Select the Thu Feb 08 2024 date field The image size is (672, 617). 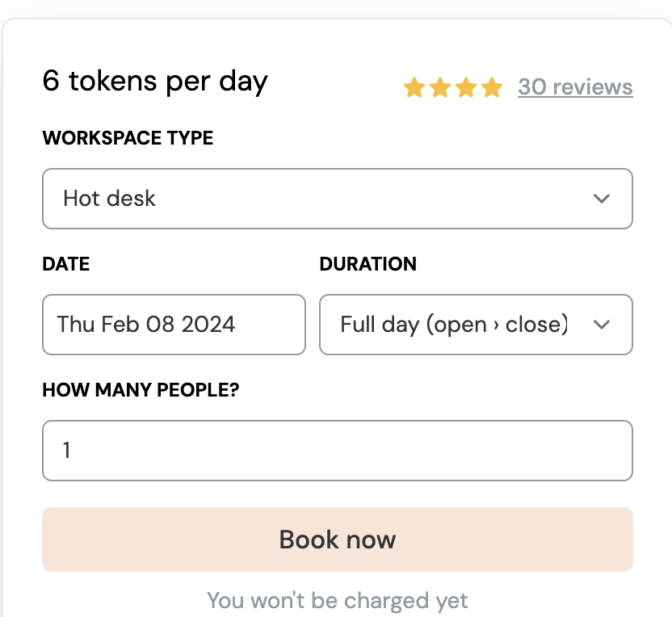[x=174, y=325]
